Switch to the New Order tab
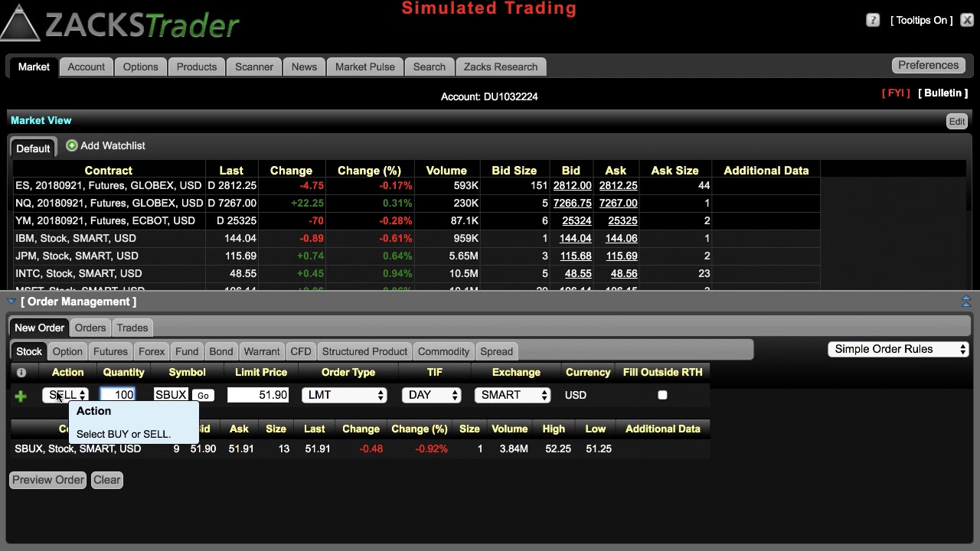The image size is (980, 551). click(40, 328)
